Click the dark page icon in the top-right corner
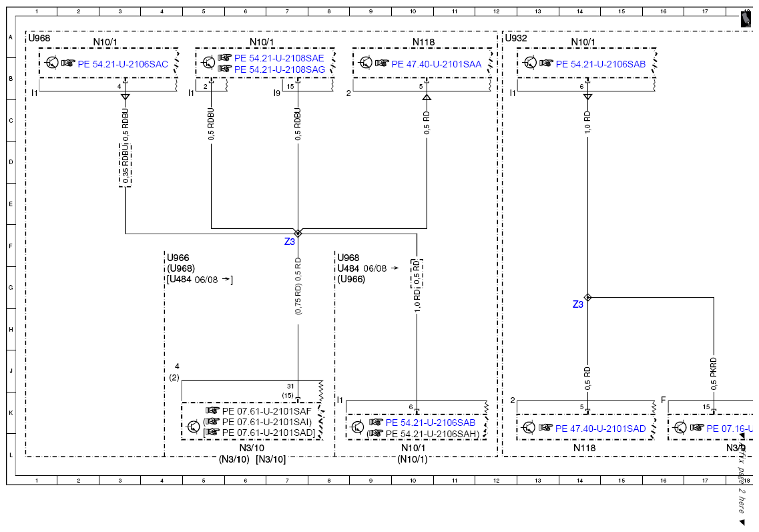 (746, 19)
